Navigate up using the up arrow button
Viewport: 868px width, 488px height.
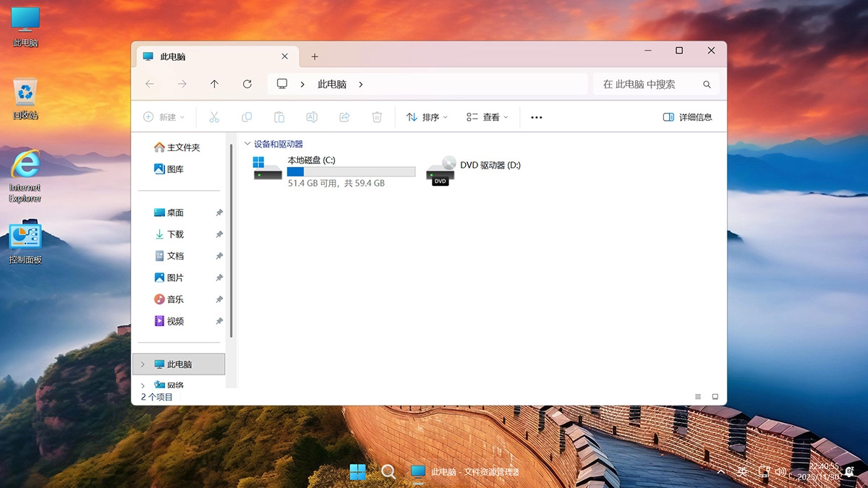pos(214,84)
